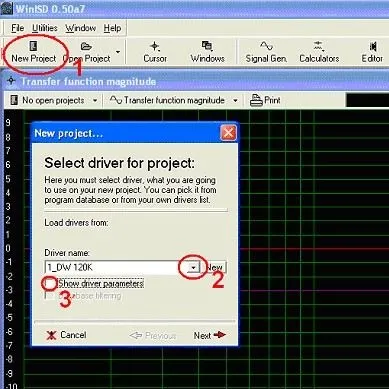Click the New Project toolbar icon
The height and width of the screenshot is (389, 389).
tap(34, 52)
